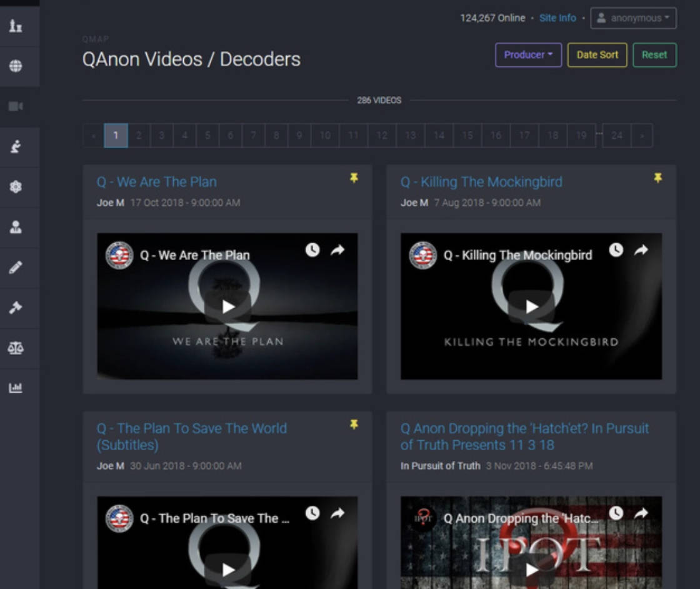Click channel avatar on Killing The Mockingbird video
The image size is (700, 589).
(x=422, y=256)
